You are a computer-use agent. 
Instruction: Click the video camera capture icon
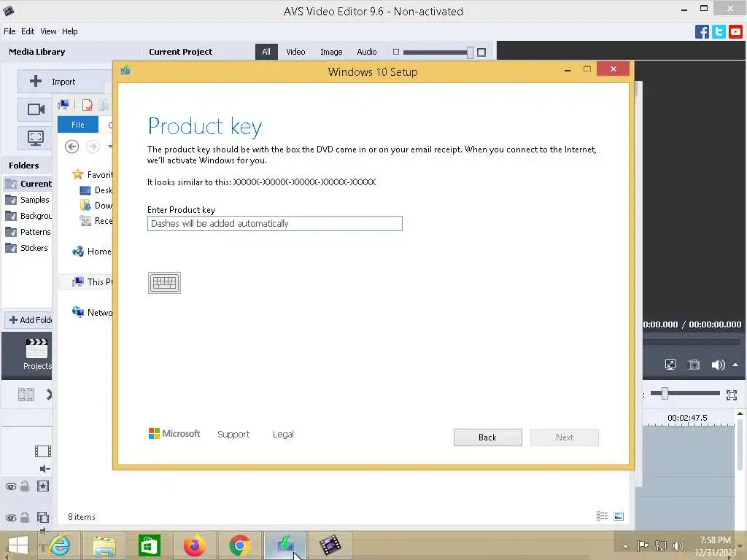(36, 109)
